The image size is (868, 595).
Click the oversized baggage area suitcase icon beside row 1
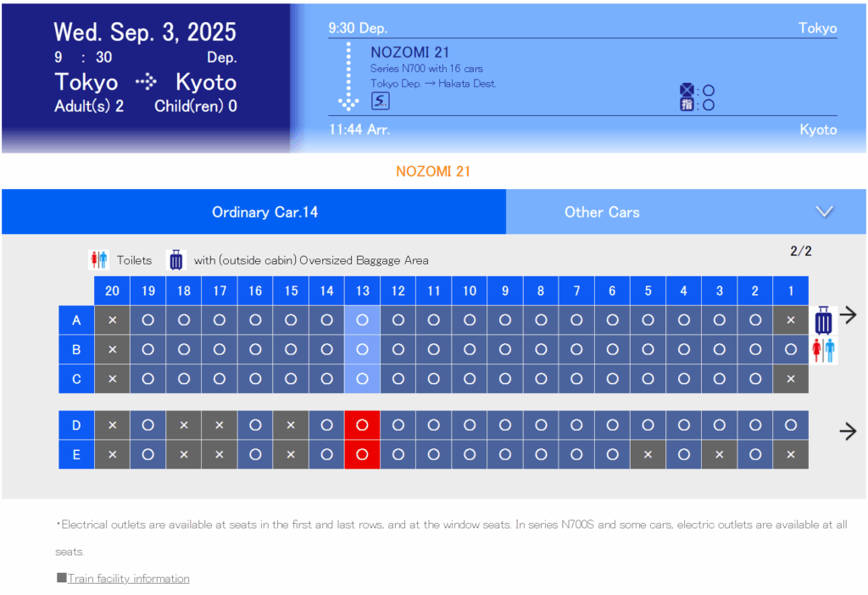[x=823, y=321]
